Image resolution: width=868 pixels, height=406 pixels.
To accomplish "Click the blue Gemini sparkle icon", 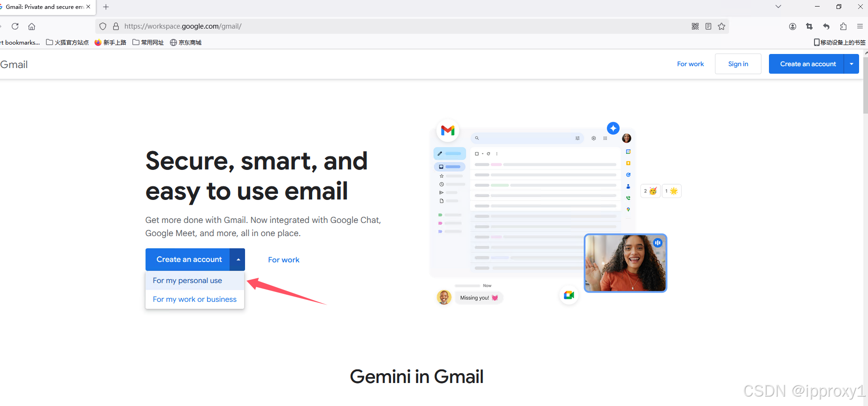I will point(613,128).
